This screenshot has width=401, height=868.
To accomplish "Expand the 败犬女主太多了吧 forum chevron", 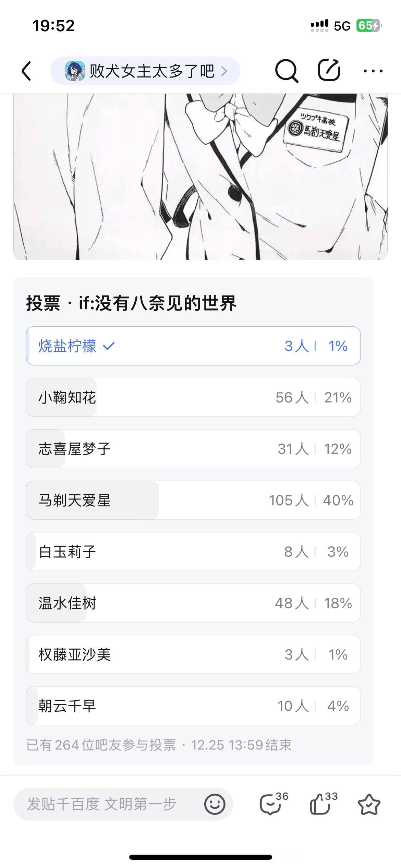I will [224, 71].
